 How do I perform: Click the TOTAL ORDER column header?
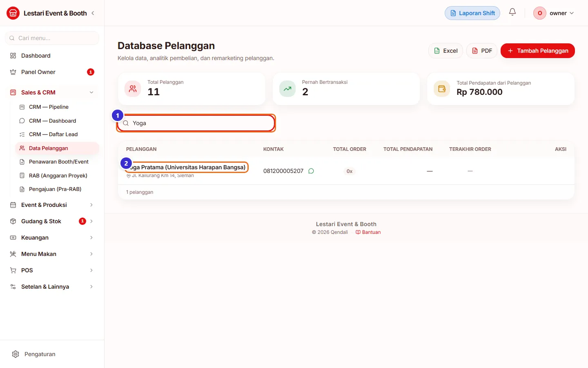tap(350, 149)
